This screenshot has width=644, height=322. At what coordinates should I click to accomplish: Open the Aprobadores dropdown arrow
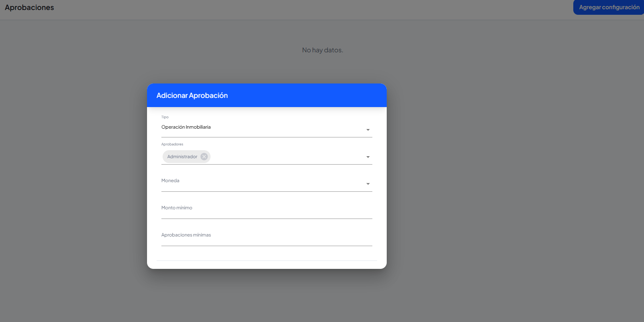tap(368, 157)
